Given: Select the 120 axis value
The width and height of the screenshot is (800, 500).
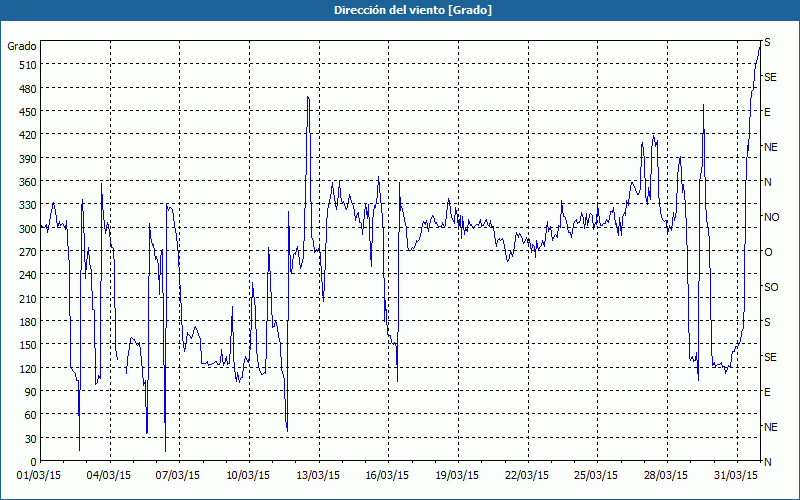Looking at the screenshot, I should point(28,369).
